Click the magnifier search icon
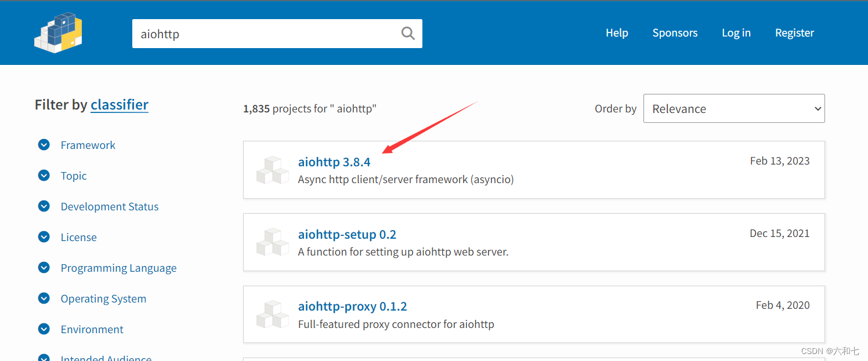Screen dimensions: 868x361 click(x=408, y=34)
